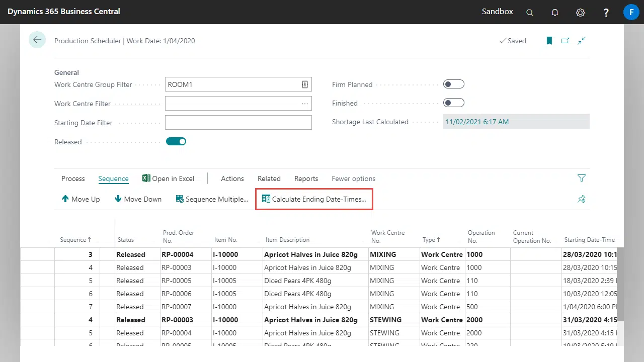The height and width of the screenshot is (362, 644).
Task: Open Work Centre Group Filter lookup
Action: coord(304,84)
